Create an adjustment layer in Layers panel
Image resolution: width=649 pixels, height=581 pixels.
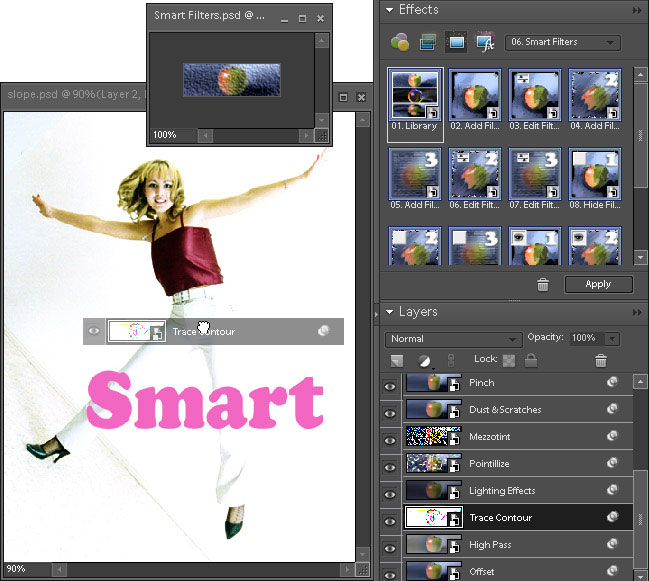(424, 361)
